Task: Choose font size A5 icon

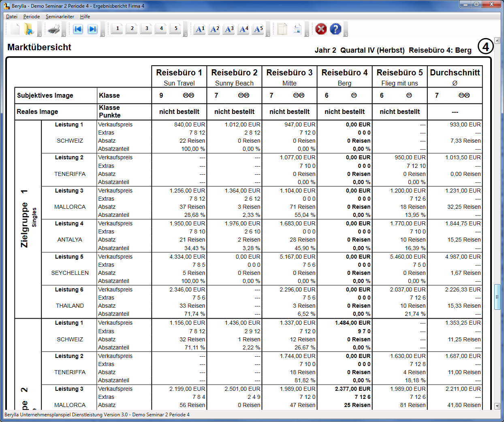Action: pyautogui.click(x=258, y=29)
